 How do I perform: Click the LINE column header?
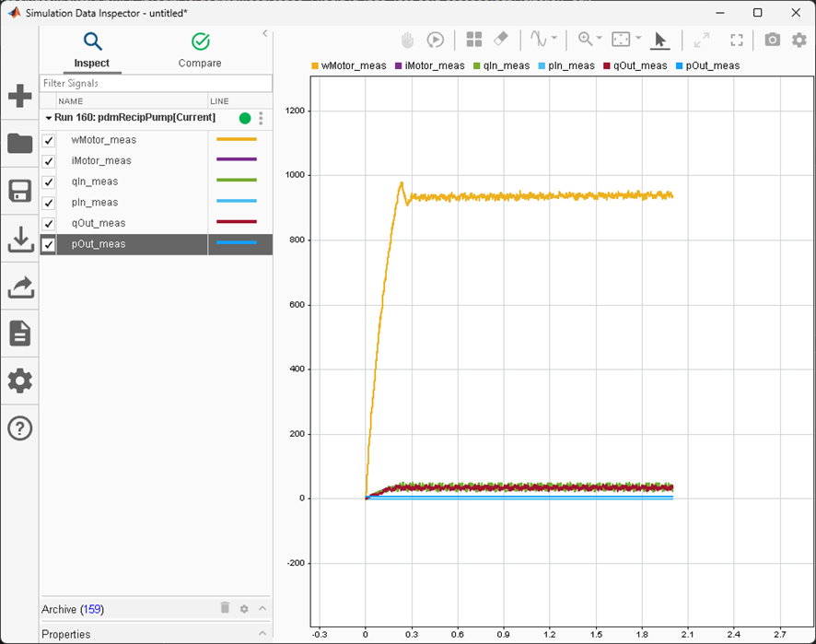pyautogui.click(x=239, y=101)
